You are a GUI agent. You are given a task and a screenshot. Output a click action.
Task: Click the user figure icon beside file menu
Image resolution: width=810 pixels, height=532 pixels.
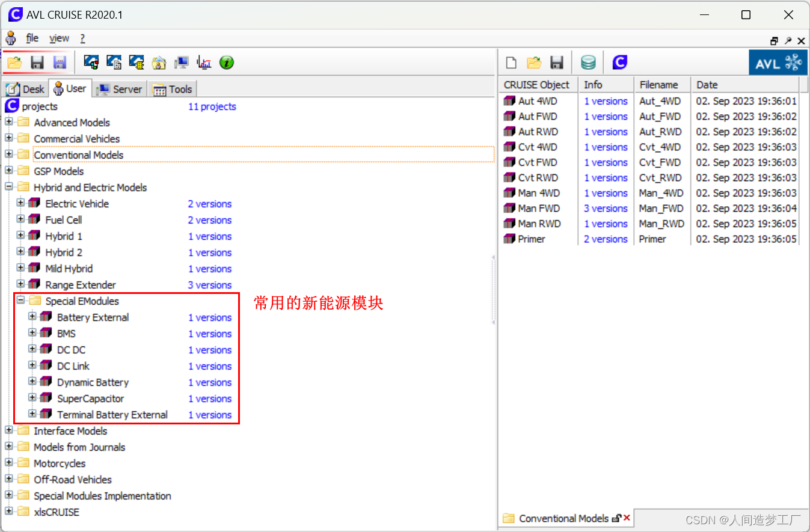pos(11,38)
